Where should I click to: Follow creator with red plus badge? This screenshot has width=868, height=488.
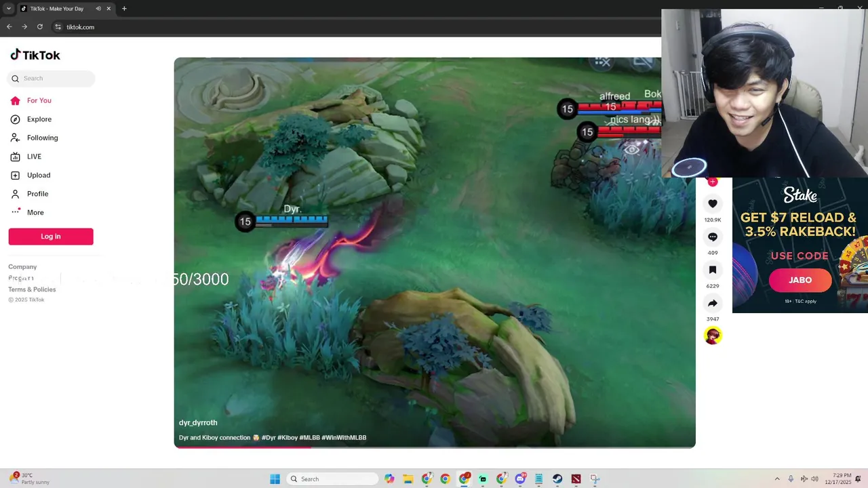pos(712,182)
